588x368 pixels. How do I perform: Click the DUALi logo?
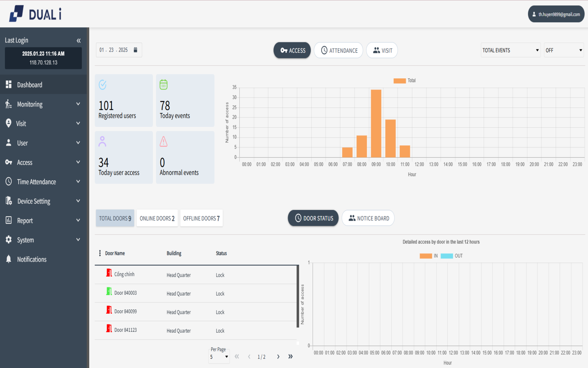click(35, 14)
